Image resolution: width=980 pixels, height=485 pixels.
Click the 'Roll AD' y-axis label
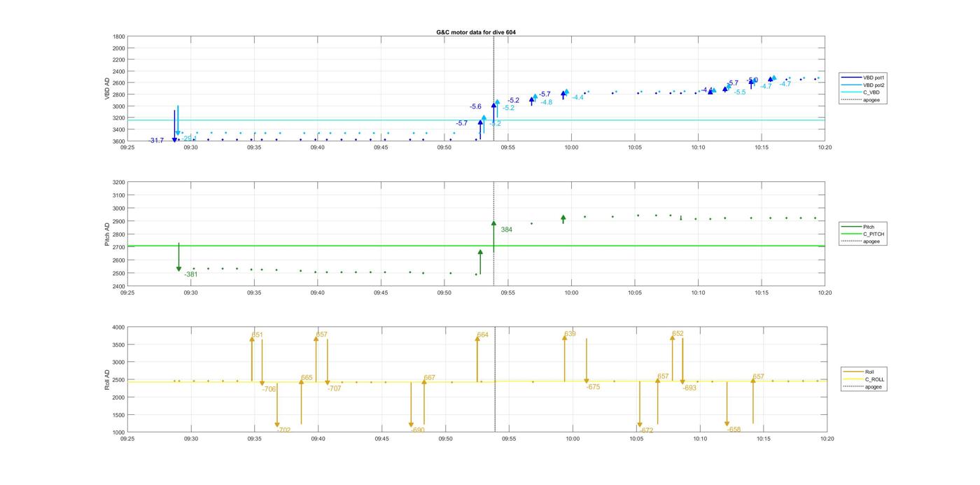(x=107, y=379)
